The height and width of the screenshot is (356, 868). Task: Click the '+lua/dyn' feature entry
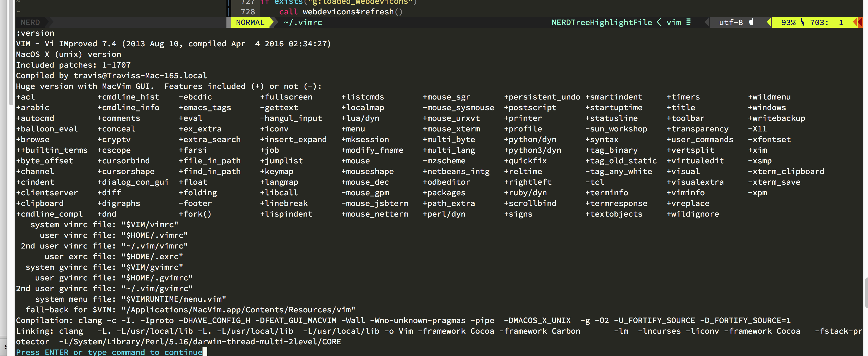pyautogui.click(x=360, y=118)
